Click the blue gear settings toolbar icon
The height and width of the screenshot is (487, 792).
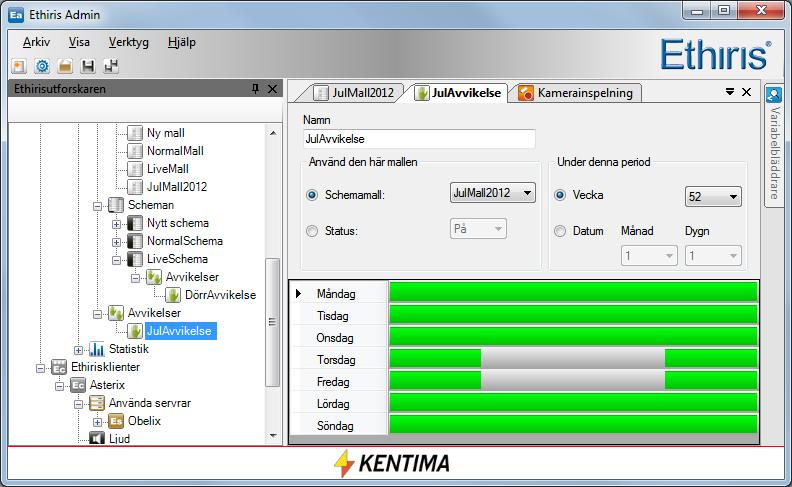42,66
